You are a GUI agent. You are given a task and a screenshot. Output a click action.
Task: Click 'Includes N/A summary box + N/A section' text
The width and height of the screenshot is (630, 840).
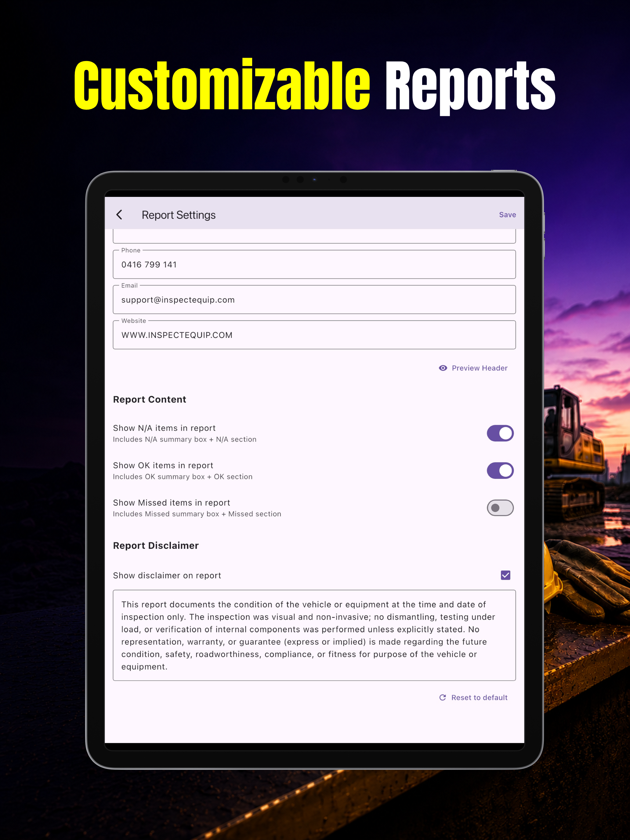[185, 439]
